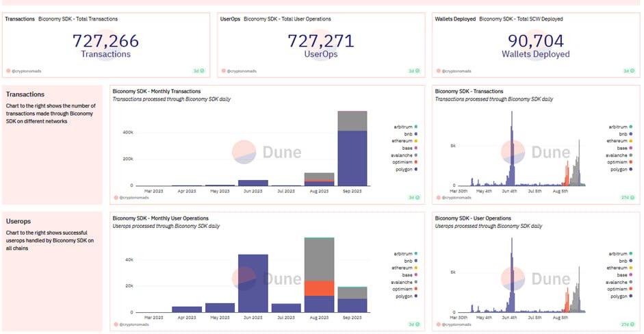The height and width of the screenshot is (334, 644).
Task: Toggle base legend in daily User Operations chart
Action: [625, 275]
